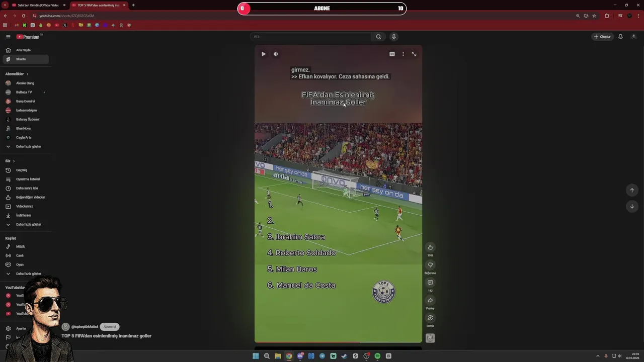Screen dimensions: 644x362
Task: Open @topbeştürkfutbol channel link
Action: pyautogui.click(x=85, y=327)
